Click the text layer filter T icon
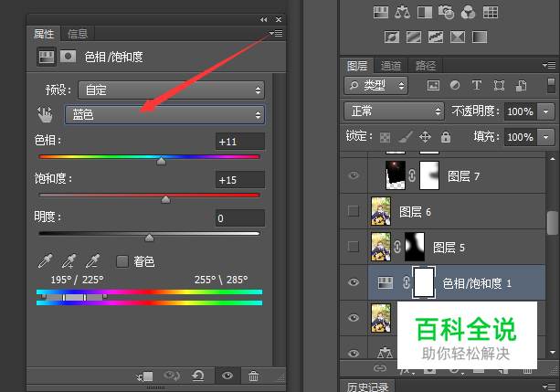560x392 pixels. 477,86
